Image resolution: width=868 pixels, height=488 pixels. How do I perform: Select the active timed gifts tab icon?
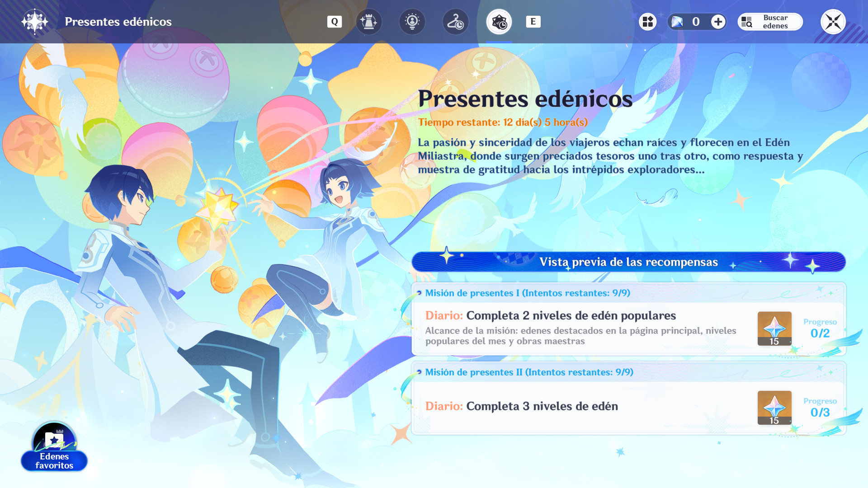point(499,22)
